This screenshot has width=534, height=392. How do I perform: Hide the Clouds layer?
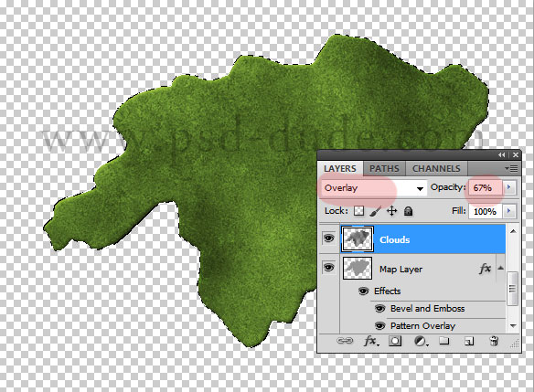click(328, 238)
